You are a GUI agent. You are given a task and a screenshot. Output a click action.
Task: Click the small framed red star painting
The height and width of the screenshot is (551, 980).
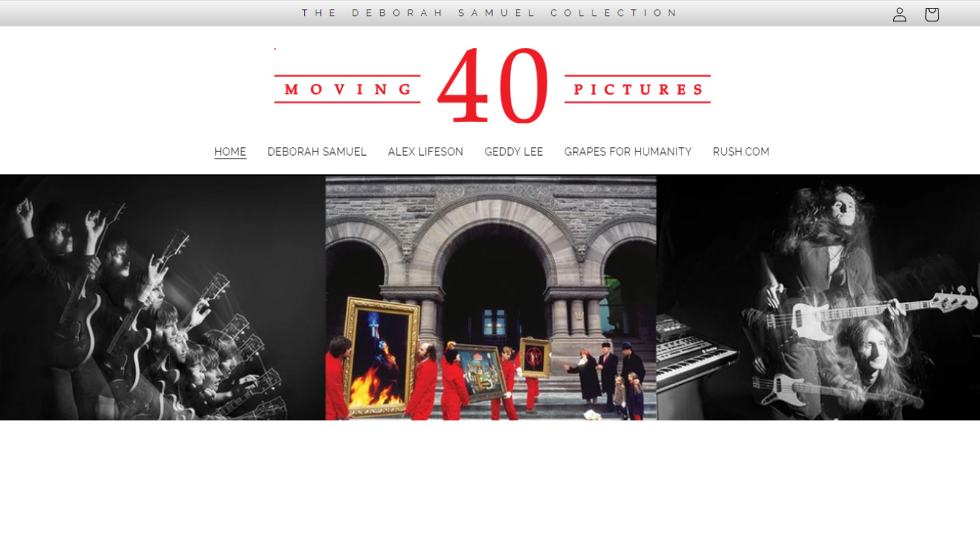coord(535,357)
